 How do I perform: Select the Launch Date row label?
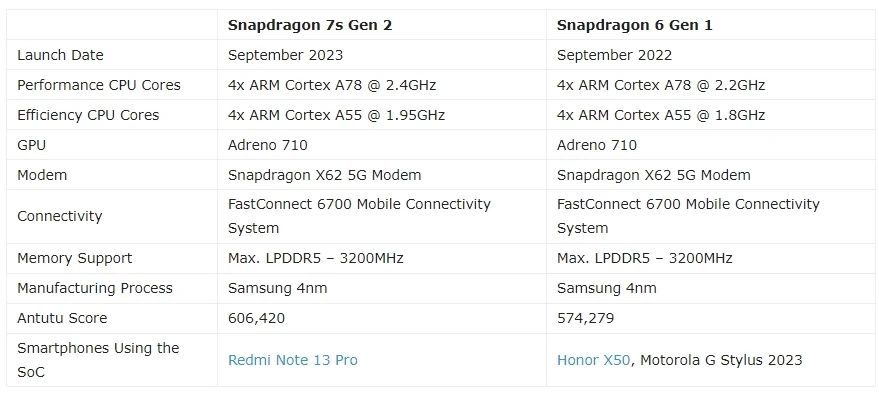(60, 55)
